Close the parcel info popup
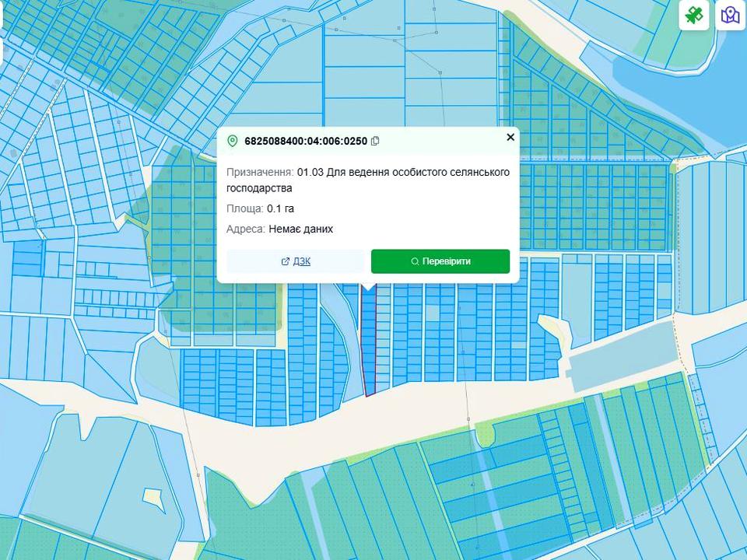 coord(510,137)
